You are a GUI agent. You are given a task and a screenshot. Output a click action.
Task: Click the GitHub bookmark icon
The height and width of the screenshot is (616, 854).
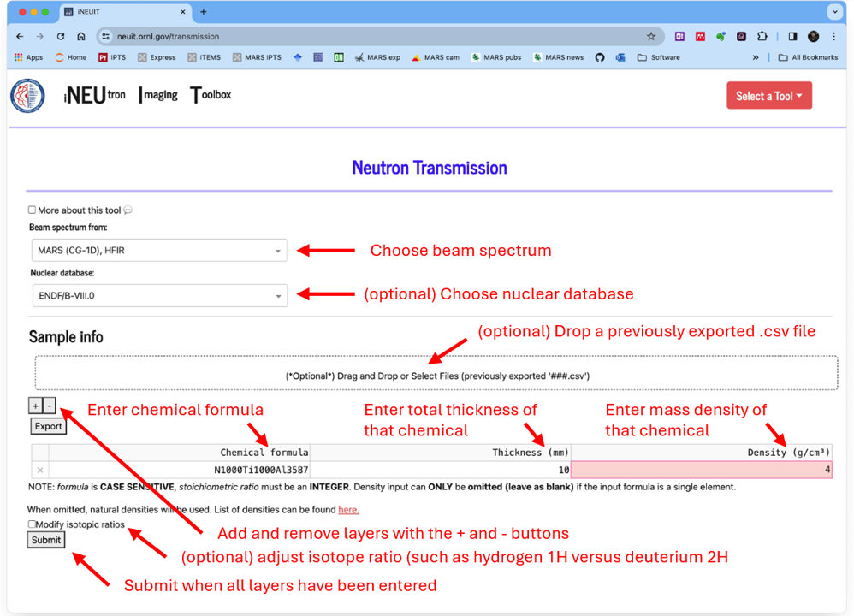(x=600, y=58)
